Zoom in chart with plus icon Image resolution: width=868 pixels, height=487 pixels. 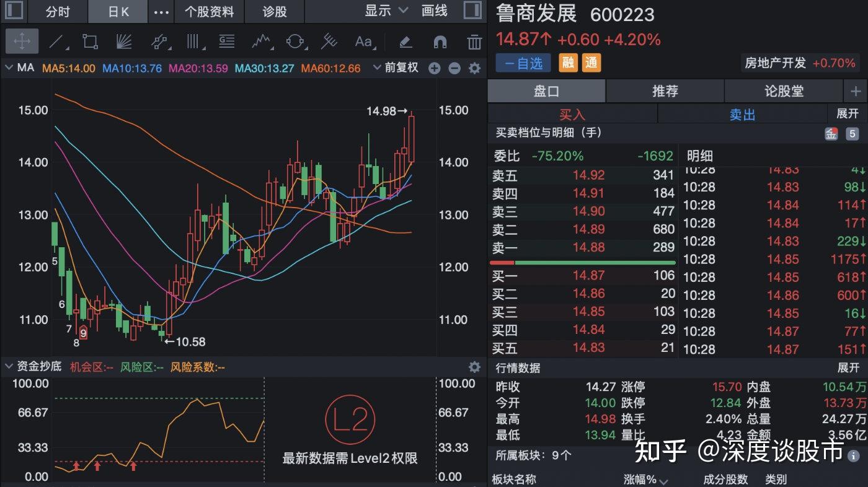click(435, 68)
